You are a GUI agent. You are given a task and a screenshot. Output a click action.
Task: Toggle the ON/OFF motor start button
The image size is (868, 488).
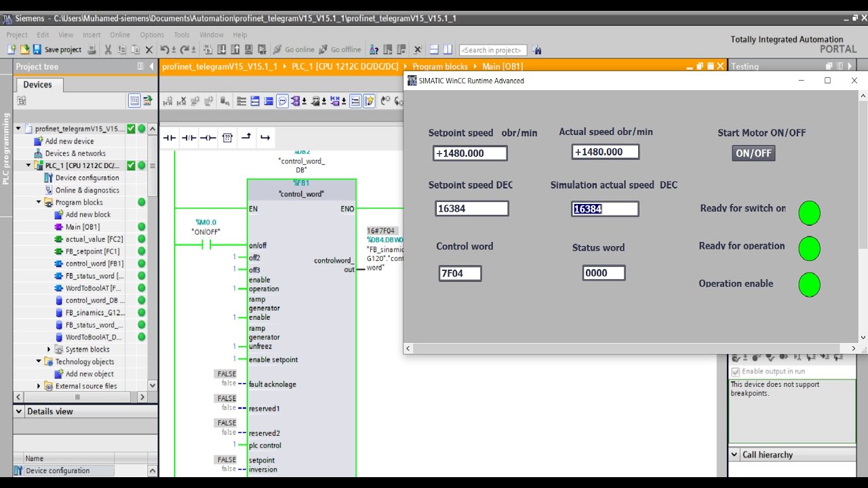[x=753, y=153]
